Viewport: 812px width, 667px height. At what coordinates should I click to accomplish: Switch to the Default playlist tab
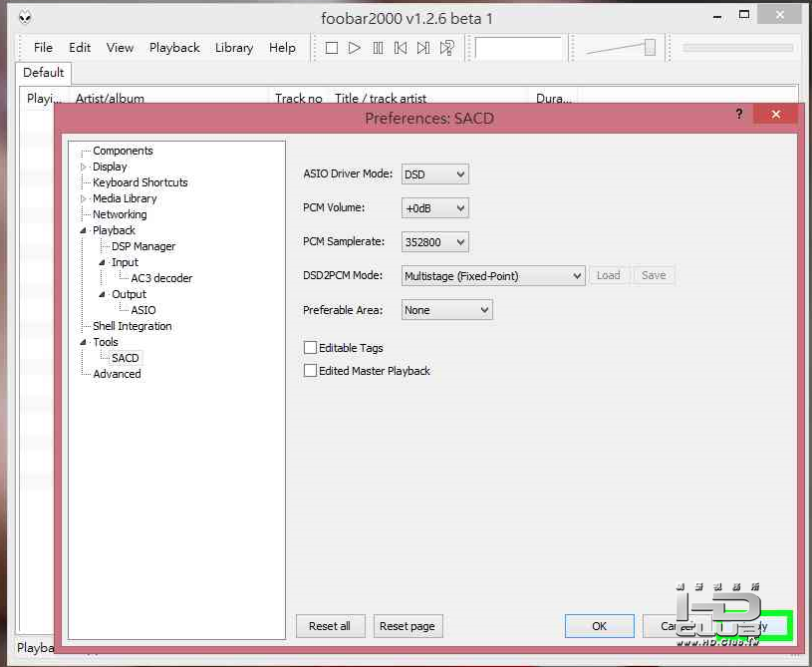pos(44,72)
